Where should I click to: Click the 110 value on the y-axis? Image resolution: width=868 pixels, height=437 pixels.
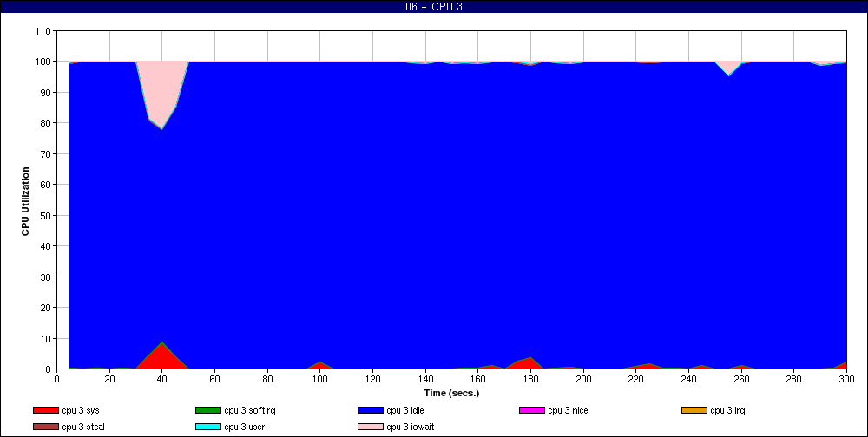click(x=43, y=31)
